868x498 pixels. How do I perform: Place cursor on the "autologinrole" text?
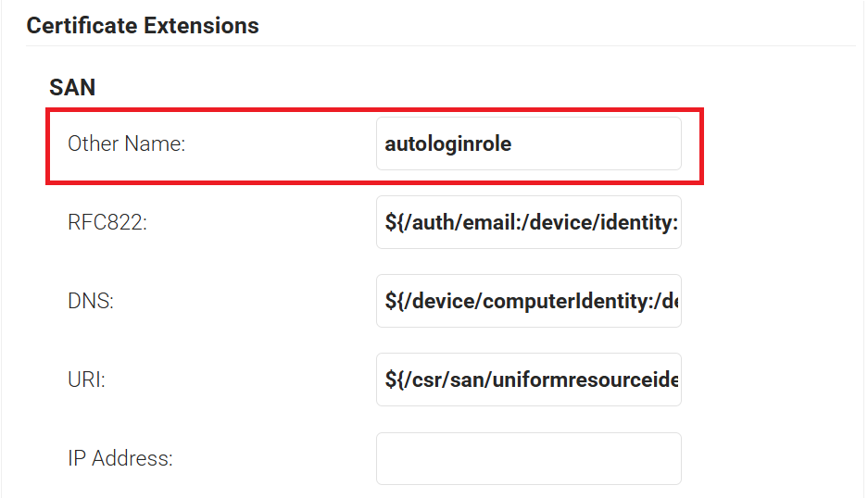(x=448, y=143)
